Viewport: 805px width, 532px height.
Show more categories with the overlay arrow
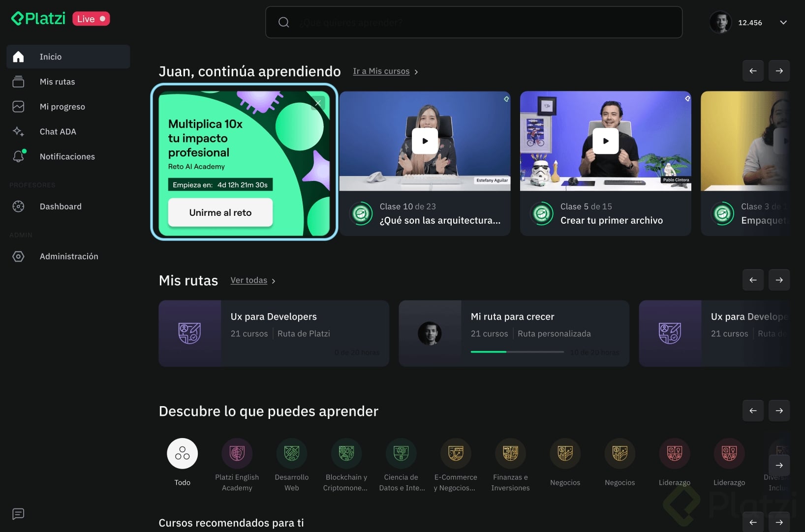pyautogui.click(x=779, y=465)
